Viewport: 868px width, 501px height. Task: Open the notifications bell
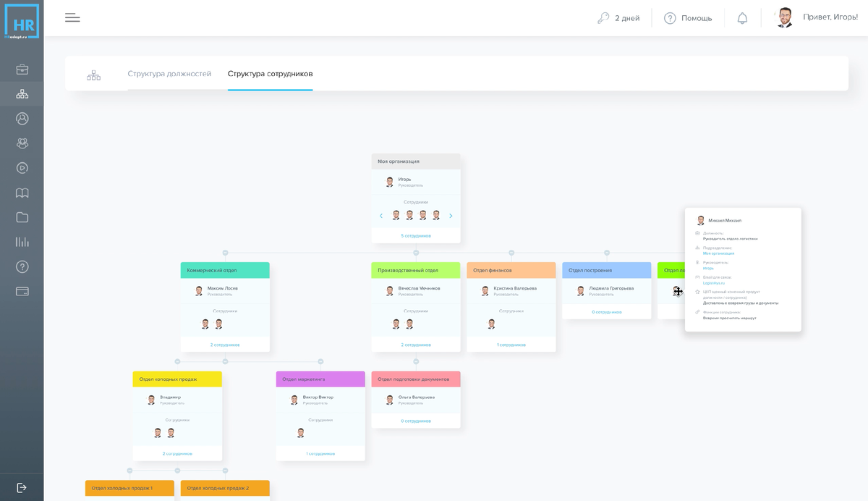(x=742, y=18)
